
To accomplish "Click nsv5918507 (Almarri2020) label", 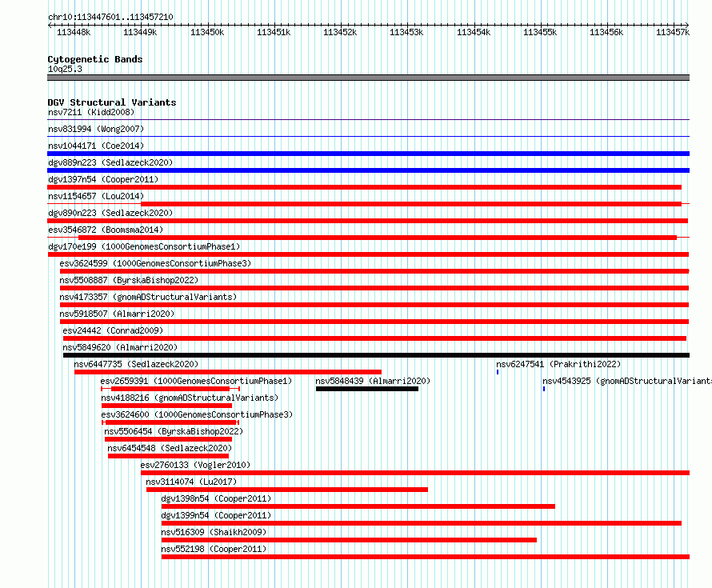I will pyautogui.click(x=117, y=314).
